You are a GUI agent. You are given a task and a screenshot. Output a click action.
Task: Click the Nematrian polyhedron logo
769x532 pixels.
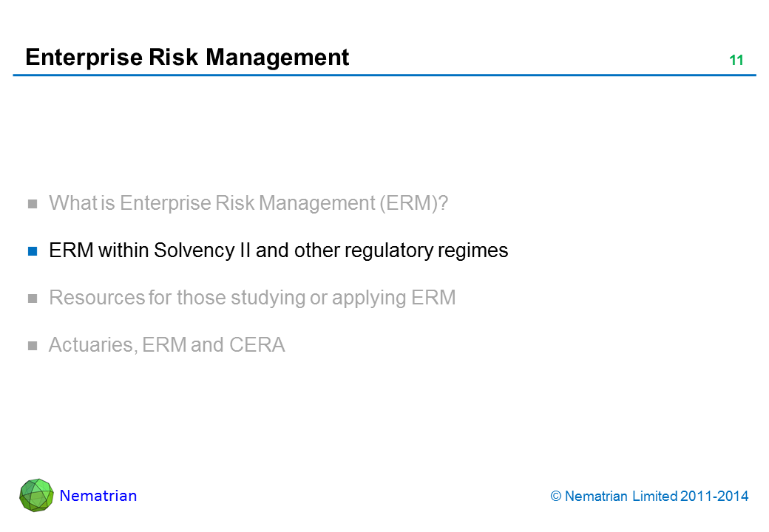[36, 495]
